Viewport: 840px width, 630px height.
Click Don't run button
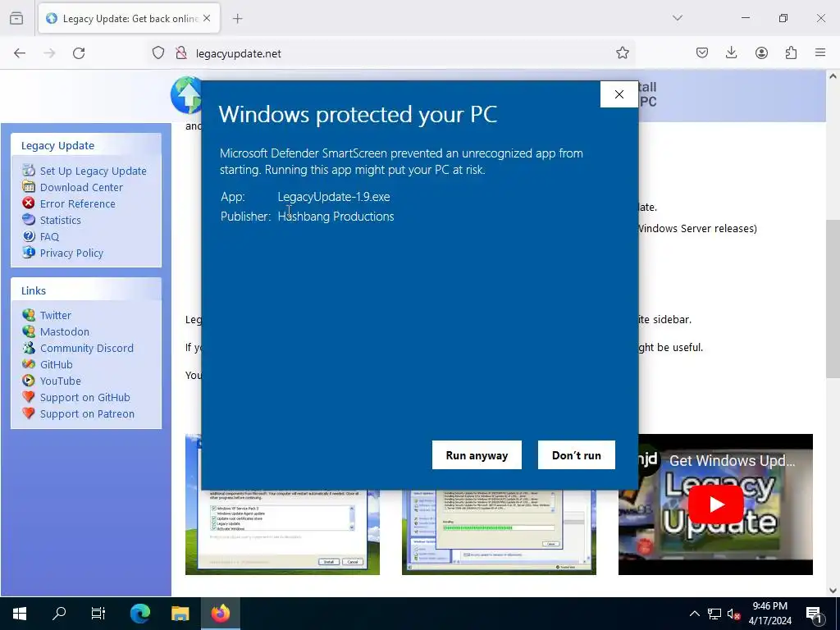pos(577,454)
